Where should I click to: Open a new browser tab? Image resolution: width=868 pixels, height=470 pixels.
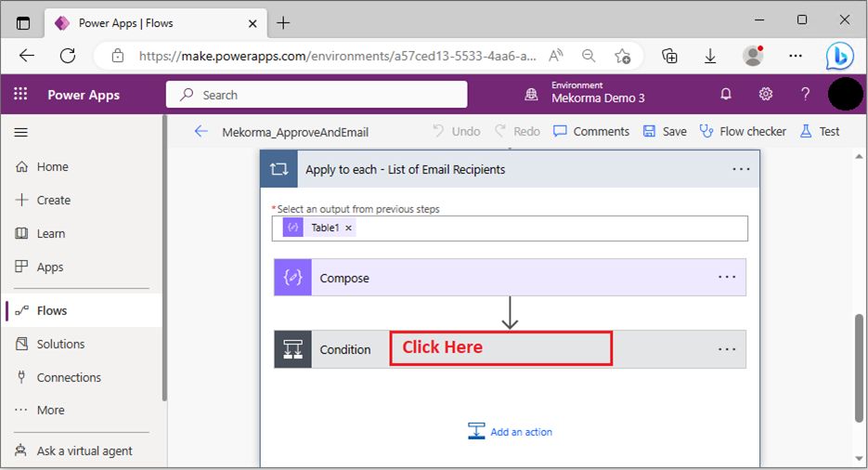pyautogui.click(x=283, y=22)
